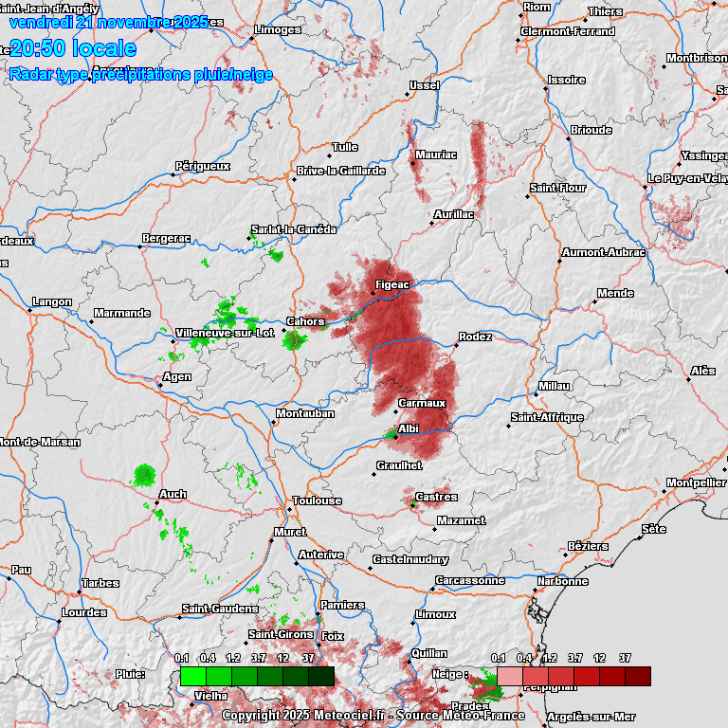The image size is (728, 728).
Task: Select the Périgueux label
Action: click(203, 166)
